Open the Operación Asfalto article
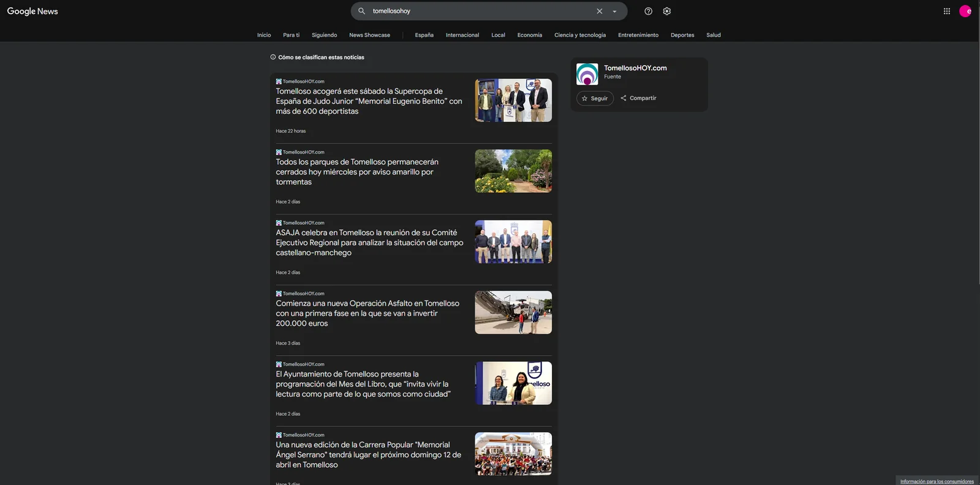This screenshot has width=980, height=485. (367, 313)
